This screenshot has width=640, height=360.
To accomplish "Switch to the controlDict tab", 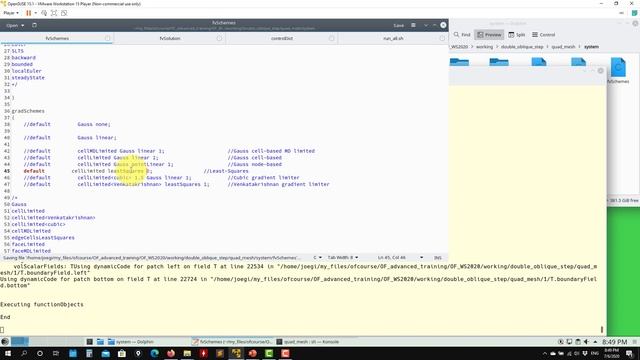I will coord(282,38).
